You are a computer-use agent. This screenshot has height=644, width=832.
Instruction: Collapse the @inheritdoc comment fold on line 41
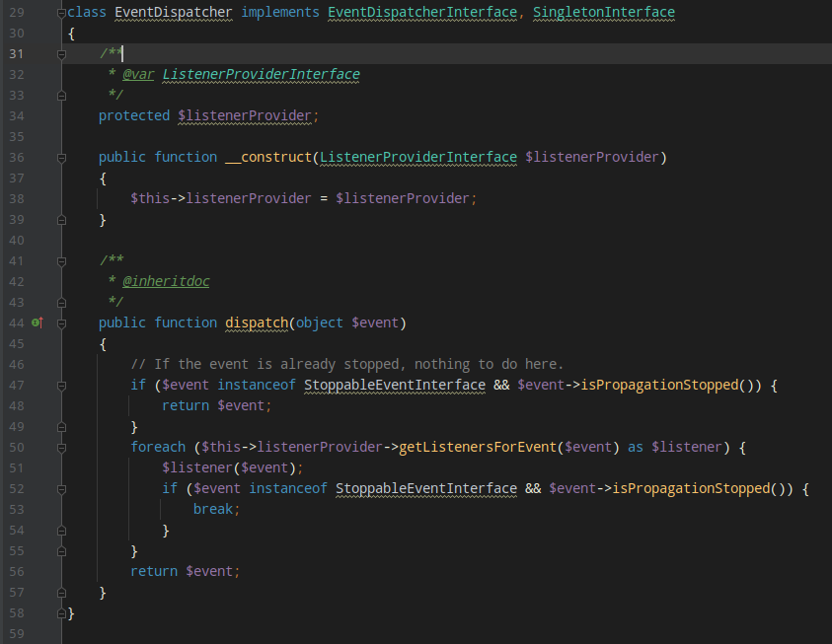click(x=61, y=261)
